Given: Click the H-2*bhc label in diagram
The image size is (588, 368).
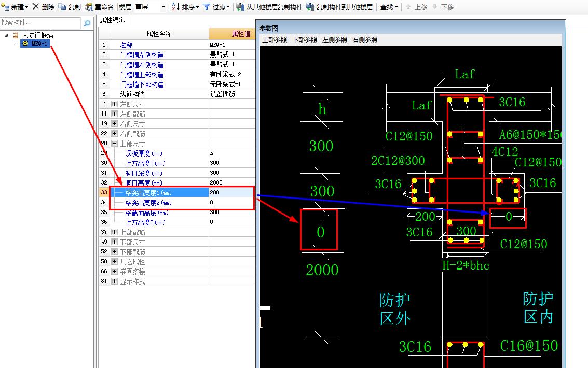Looking at the screenshot, I should click(466, 265).
